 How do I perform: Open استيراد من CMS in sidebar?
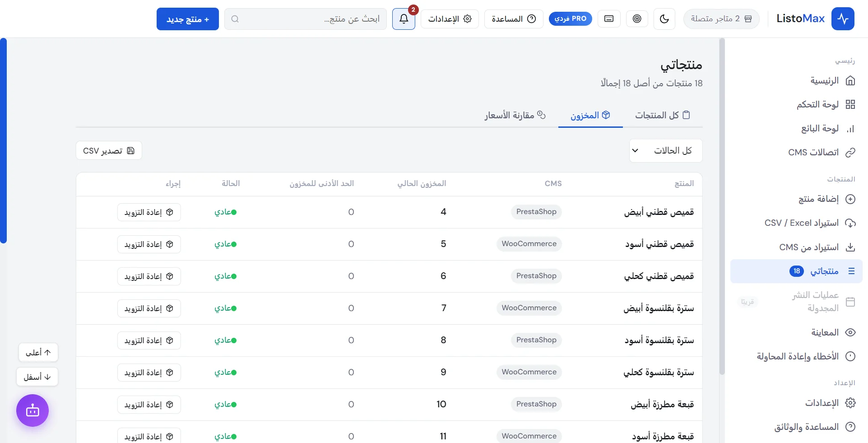click(797, 247)
